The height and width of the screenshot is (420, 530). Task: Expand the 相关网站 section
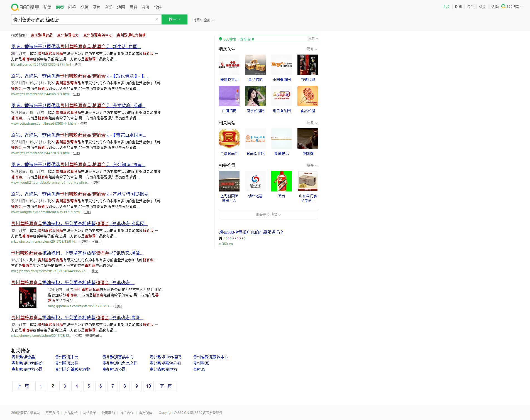click(312, 123)
